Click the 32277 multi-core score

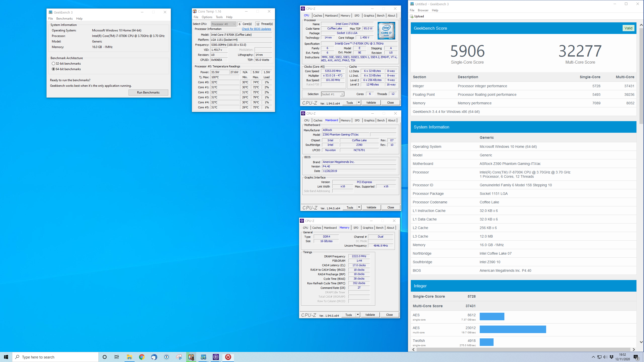tap(580, 51)
